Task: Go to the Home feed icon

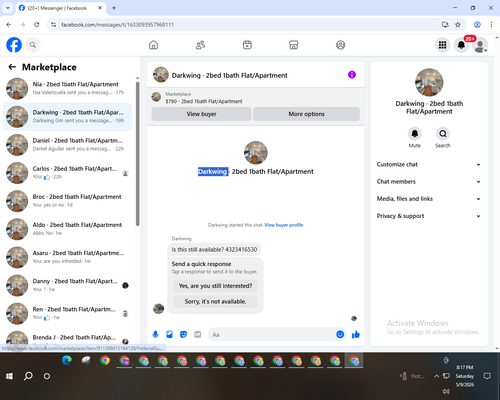Action: point(153,45)
